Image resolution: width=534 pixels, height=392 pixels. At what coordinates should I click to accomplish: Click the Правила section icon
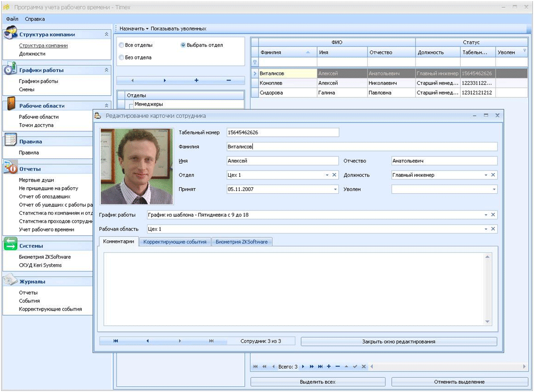point(10,140)
